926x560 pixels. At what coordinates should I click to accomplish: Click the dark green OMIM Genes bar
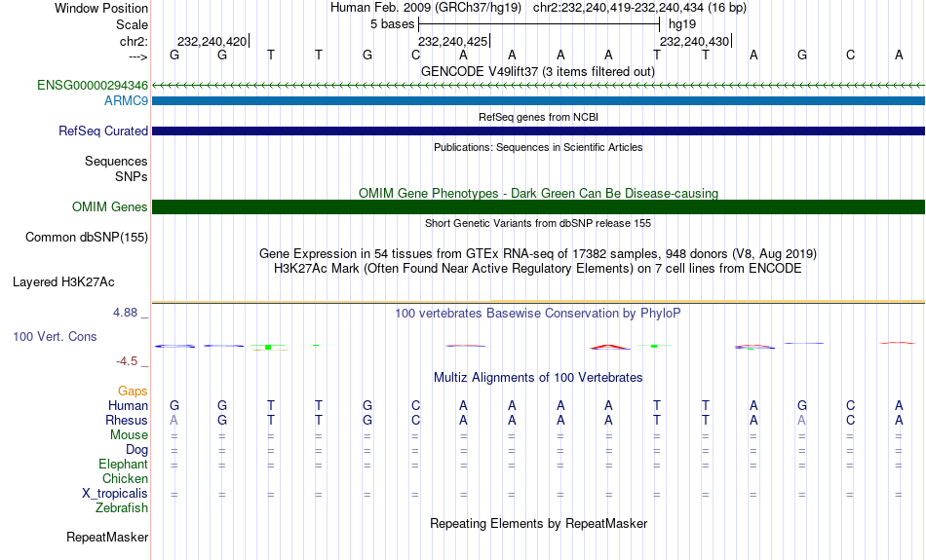(x=538, y=207)
